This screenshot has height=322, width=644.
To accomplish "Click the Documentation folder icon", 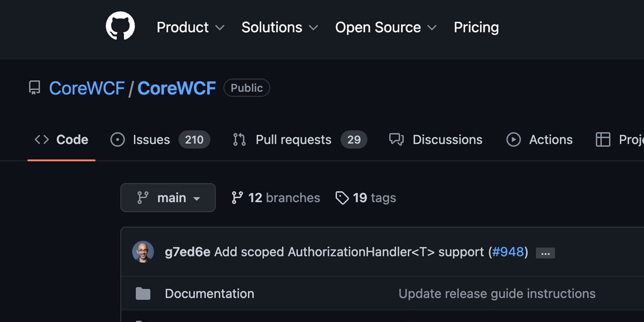I will point(143,294).
